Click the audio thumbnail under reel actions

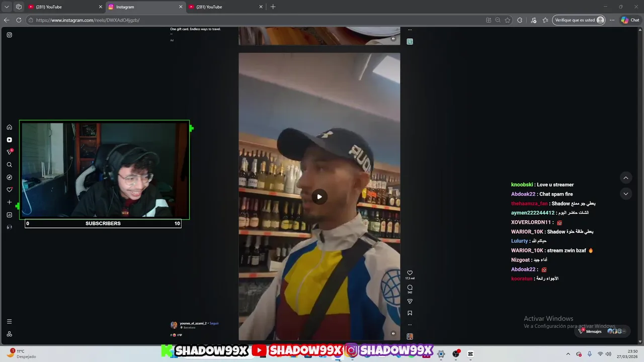point(410,336)
